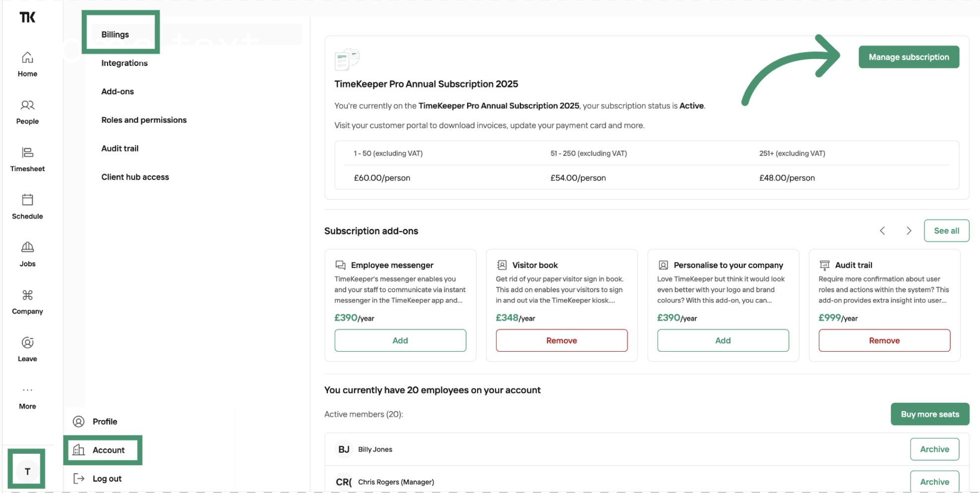The image size is (980, 493).
Task: Select Profile in the user menu
Action: pyautogui.click(x=105, y=422)
